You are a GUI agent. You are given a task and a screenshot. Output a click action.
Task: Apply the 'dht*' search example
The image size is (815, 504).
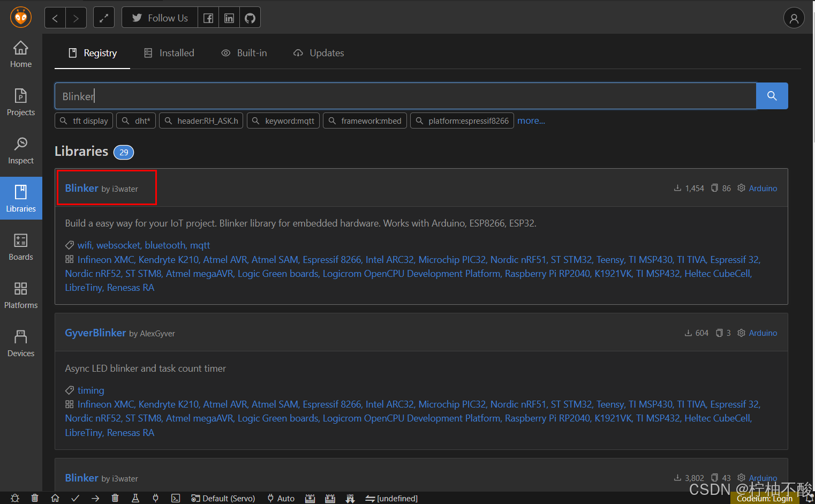click(136, 121)
